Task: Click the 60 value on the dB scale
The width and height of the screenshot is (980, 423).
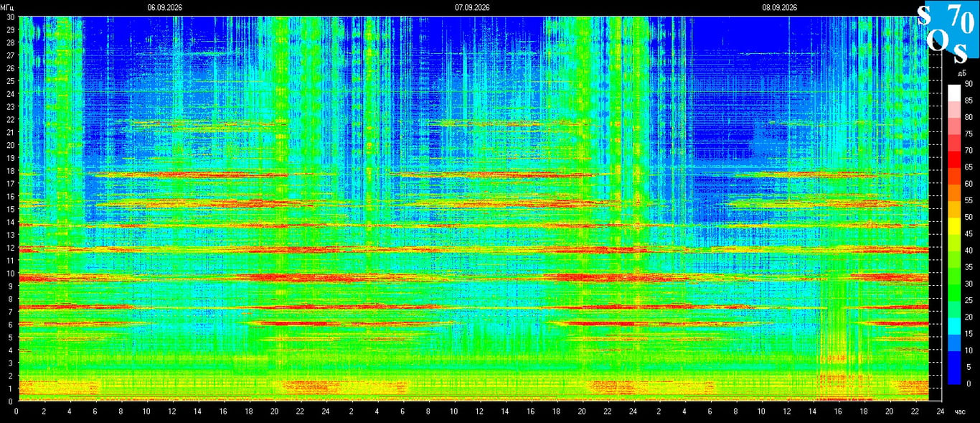Action: [968, 184]
